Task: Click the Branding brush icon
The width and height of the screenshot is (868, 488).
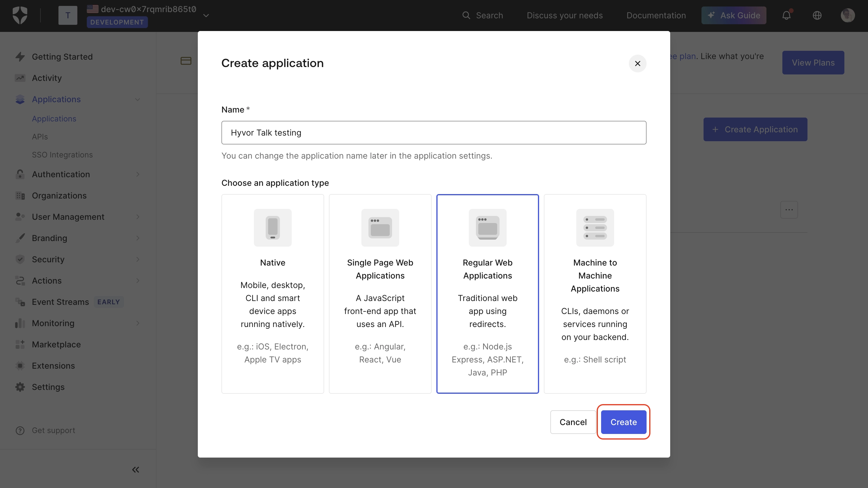Action: click(20, 238)
